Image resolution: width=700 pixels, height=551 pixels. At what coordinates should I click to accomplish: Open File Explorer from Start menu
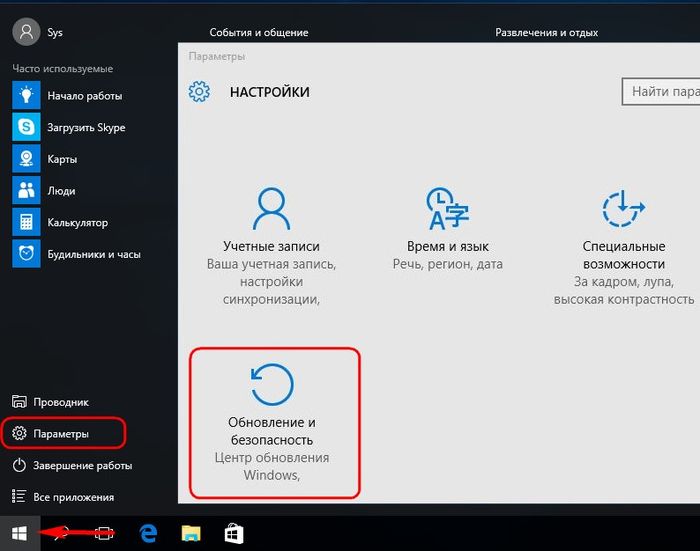tap(62, 402)
